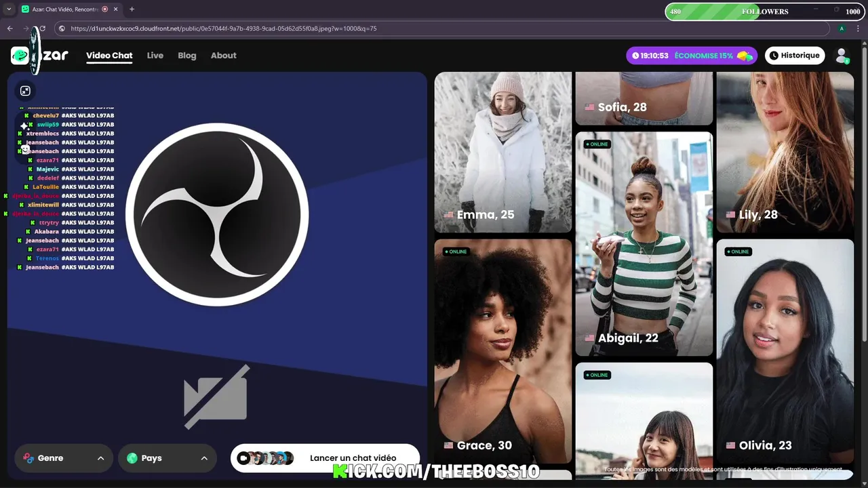
Task: Open Grace, 30 profile card
Action: click(503, 351)
